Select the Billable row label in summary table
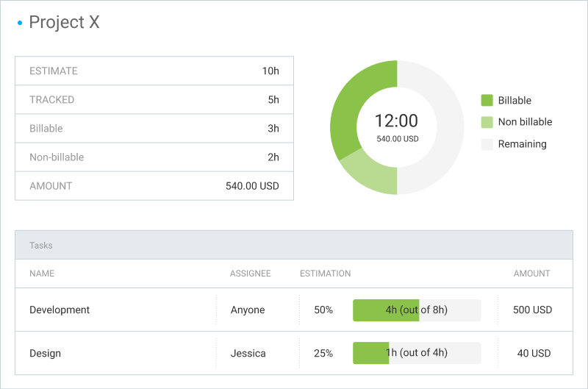This screenshot has height=389, width=588. click(x=46, y=128)
